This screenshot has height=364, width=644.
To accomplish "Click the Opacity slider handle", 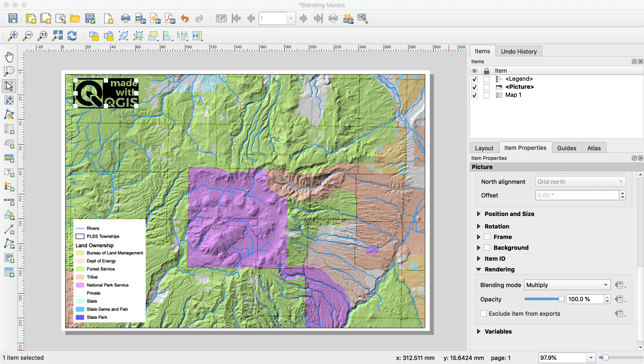I will 561,299.
